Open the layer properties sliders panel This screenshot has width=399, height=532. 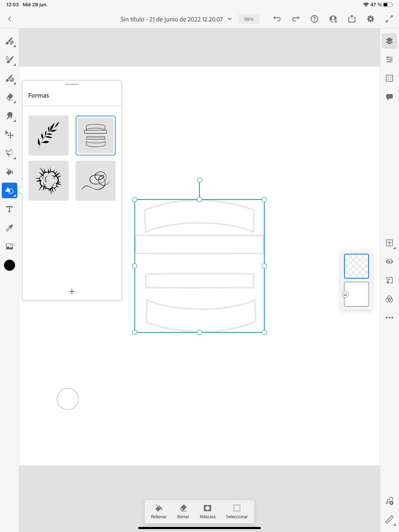(x=389, y=59)
